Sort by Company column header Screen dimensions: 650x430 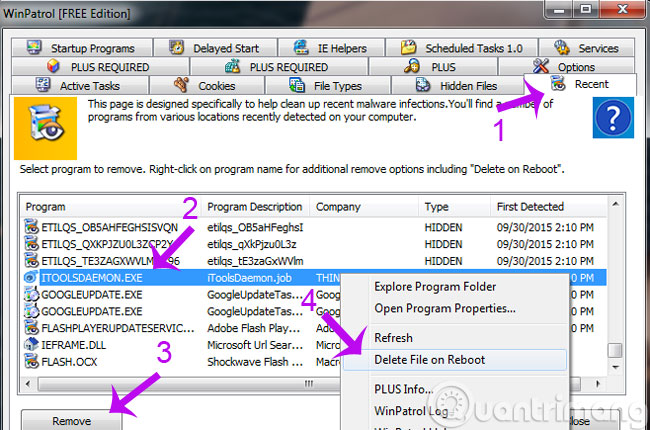364,206
